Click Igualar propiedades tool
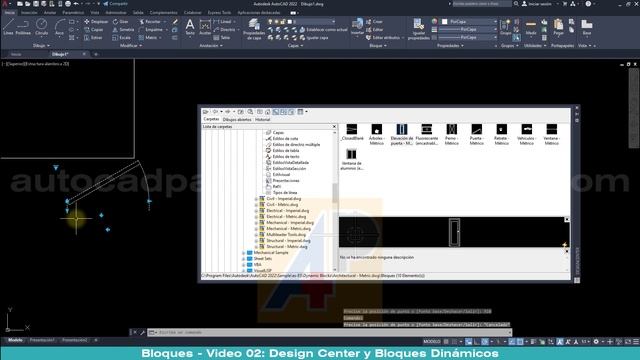The image size is (640, 360). tap(419, 29)
